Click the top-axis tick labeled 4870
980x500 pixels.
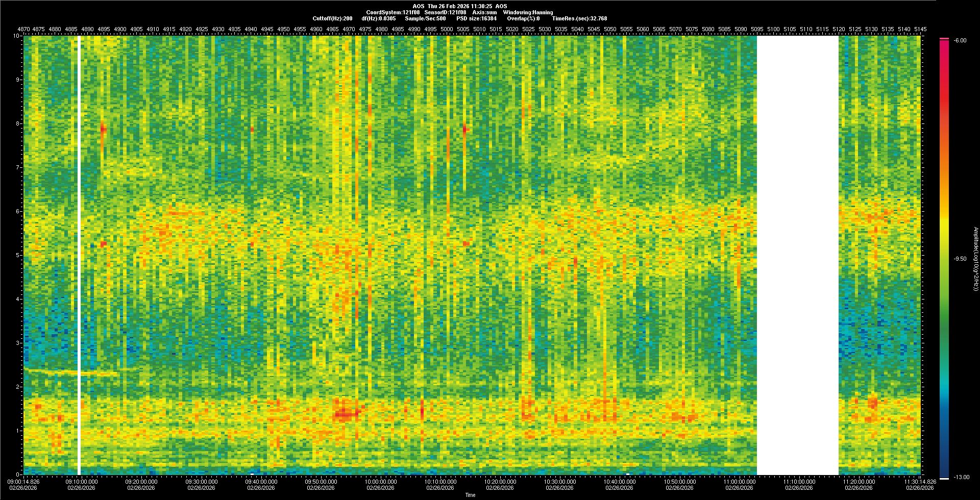coord(23,29)
